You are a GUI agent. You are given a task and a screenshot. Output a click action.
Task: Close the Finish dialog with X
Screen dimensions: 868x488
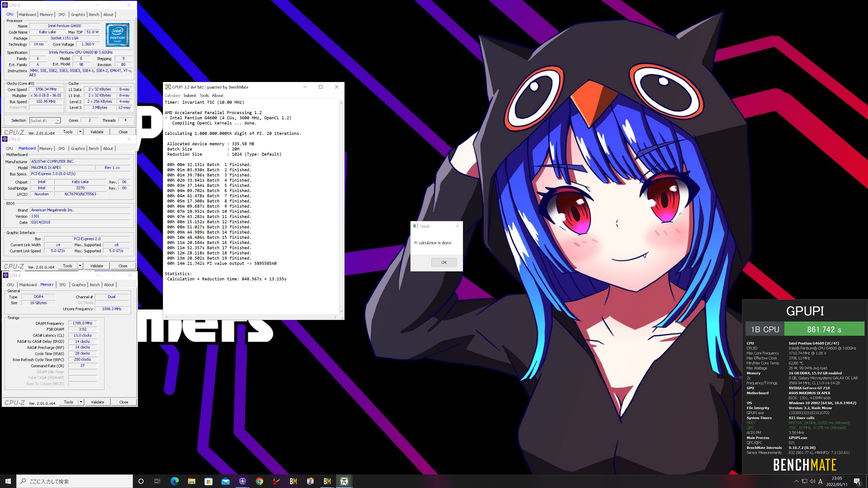pyautogui.click(x=457, y=226)
